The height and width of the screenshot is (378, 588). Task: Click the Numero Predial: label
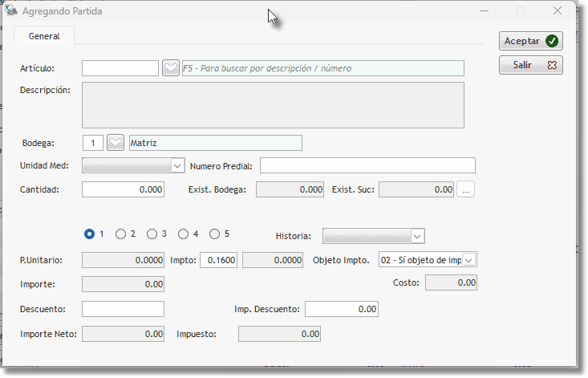pos(221,166)
